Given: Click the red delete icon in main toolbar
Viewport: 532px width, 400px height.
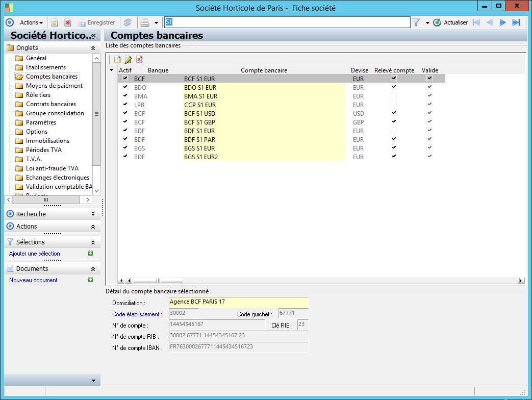Looking at the screenshot, I should pyautogui.click(x=67, y=22).
